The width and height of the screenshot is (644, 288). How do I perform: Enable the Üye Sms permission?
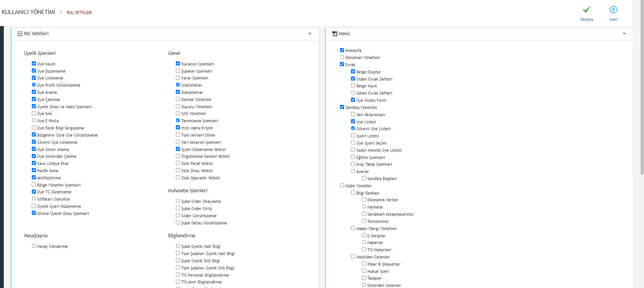pos(34,113)
